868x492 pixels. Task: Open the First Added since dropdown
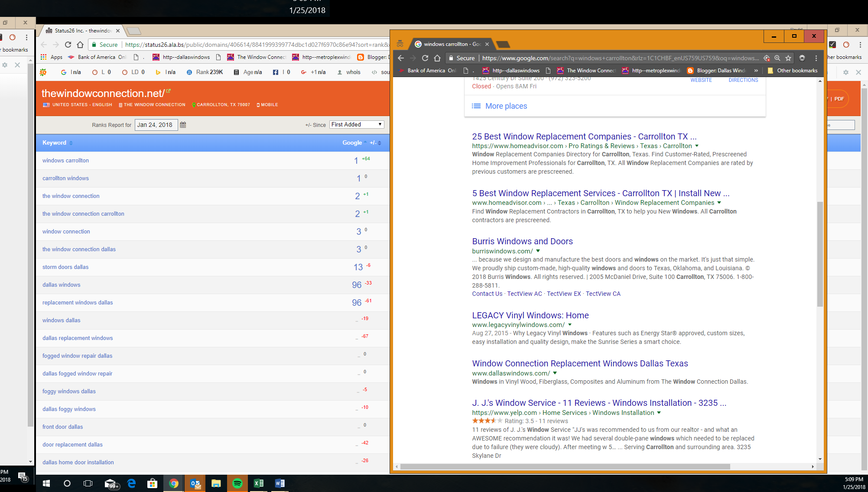coord(357,125)
